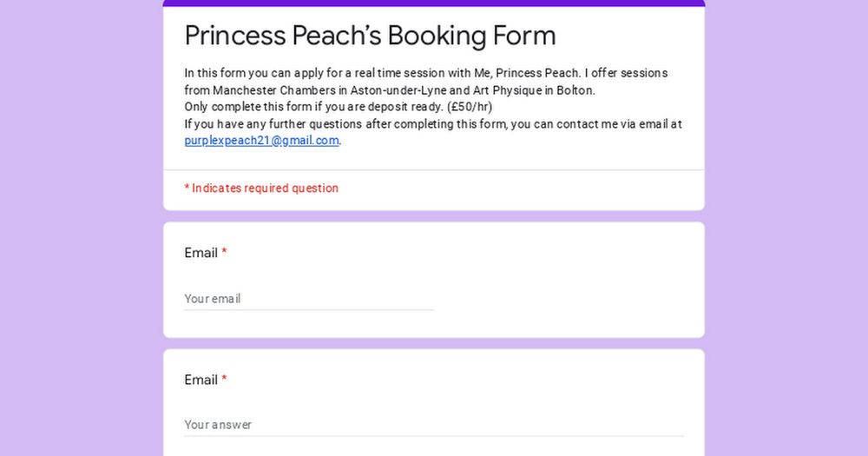The image size is (868, 456).
Task: Select the second Email question label
Action: pos(201,380)
